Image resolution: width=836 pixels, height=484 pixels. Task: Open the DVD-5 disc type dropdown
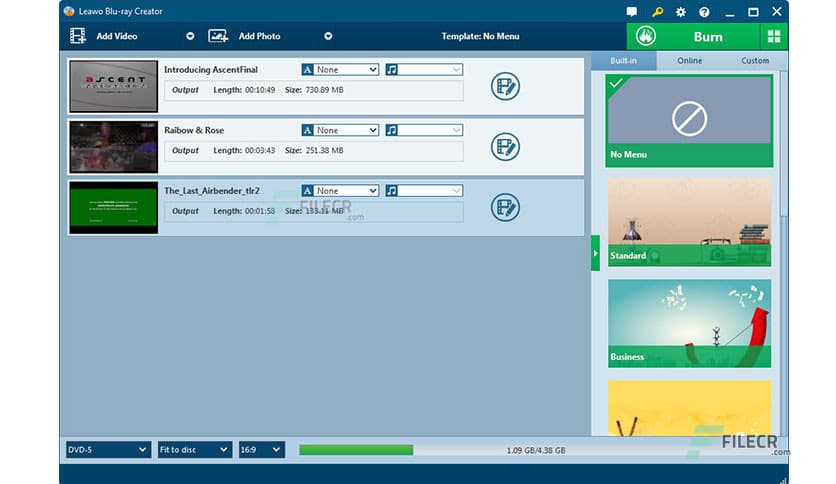tap(107, 450)
